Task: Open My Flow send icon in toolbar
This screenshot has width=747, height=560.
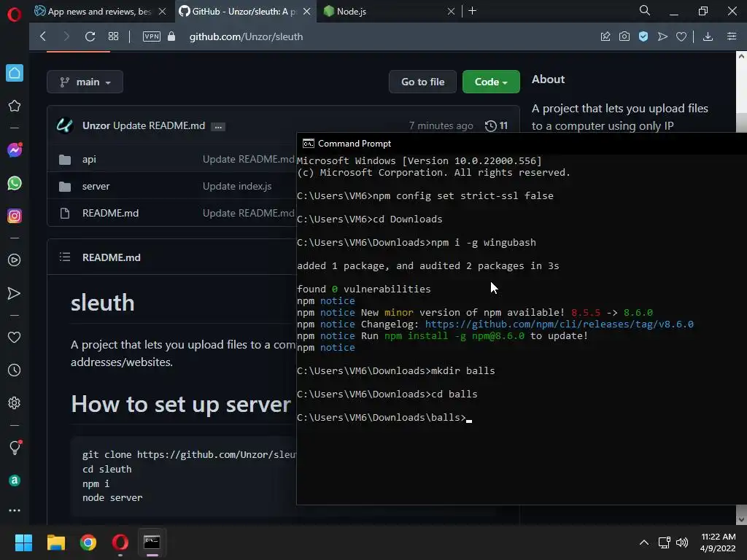Action: click(x=662, y=36)
